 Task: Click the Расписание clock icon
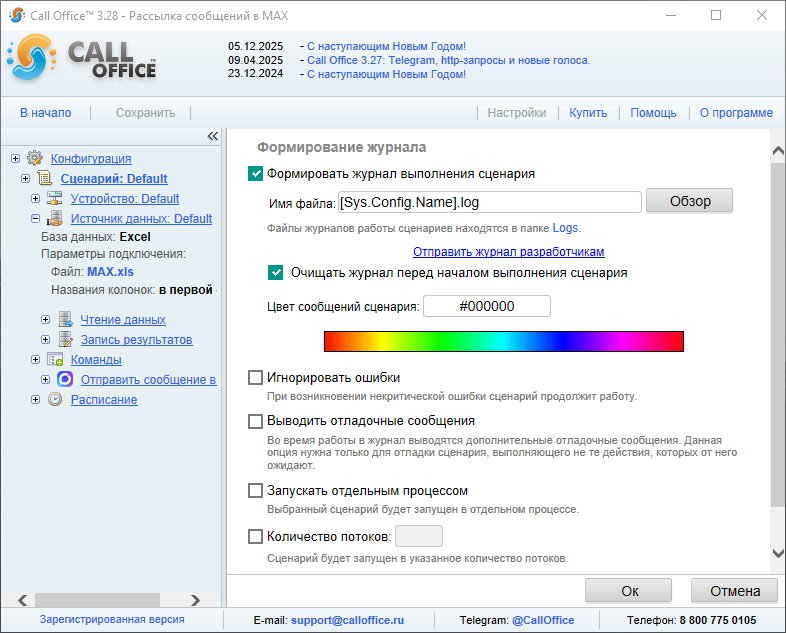pos(55,399)
